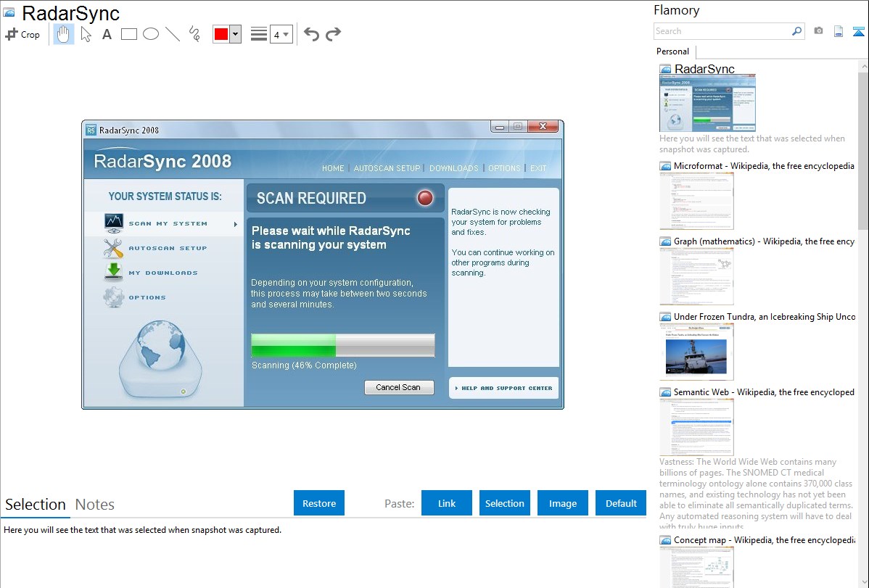Image resolution: width=869 pixels, height=588 pixels.
Task: Open the Help and Support Center link
Action: pyautogui.click(x=503, y=388)
